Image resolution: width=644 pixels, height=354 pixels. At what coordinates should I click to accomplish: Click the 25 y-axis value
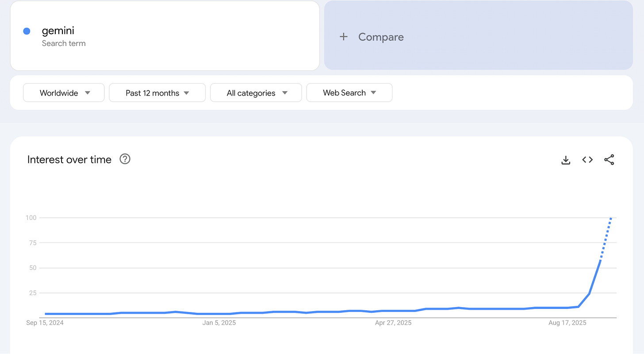(x=33, y=293)
